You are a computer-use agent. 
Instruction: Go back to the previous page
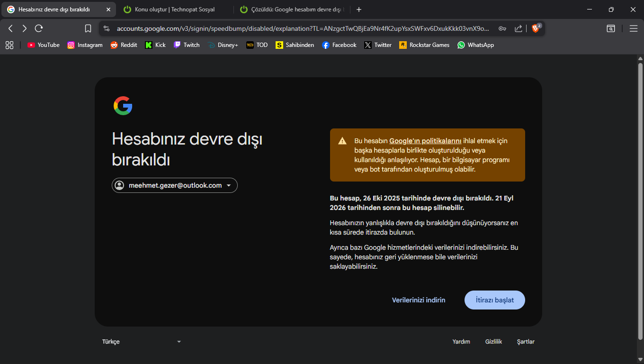(11, 28)
